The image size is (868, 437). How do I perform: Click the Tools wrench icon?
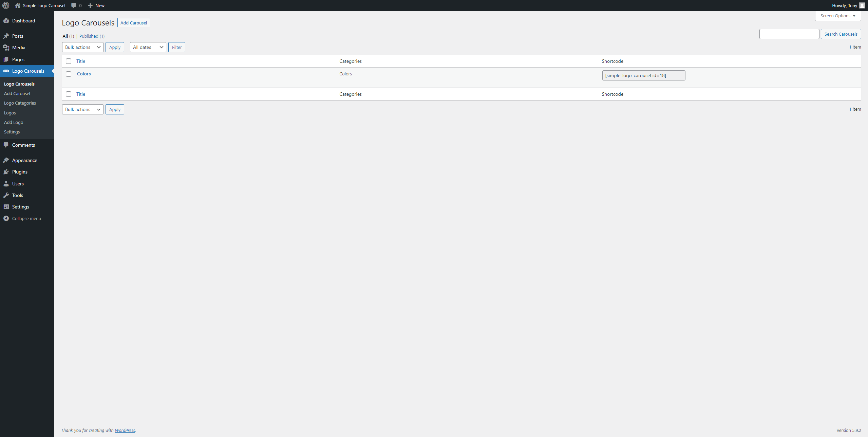(x=6, y=195)
